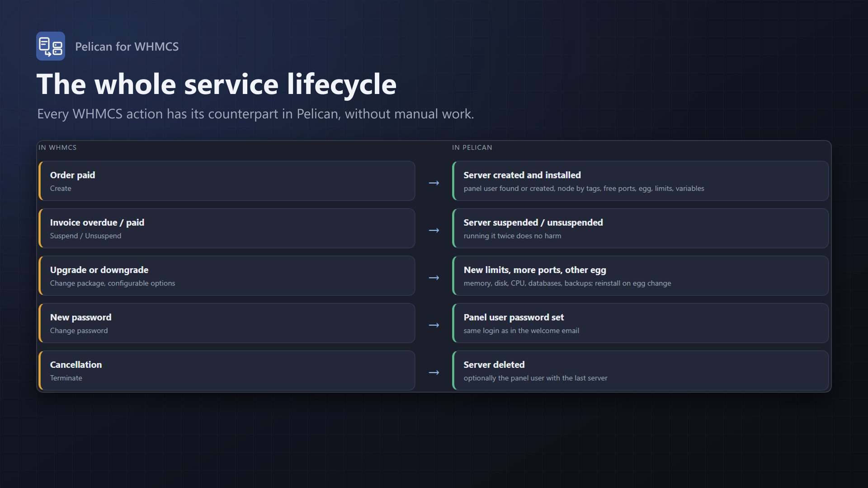Click the arrow beside 'New password'

pyautogui.click(x=434, y=325)
